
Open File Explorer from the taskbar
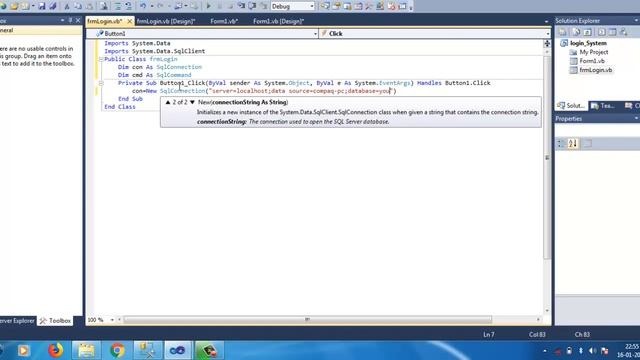[86, 351]
